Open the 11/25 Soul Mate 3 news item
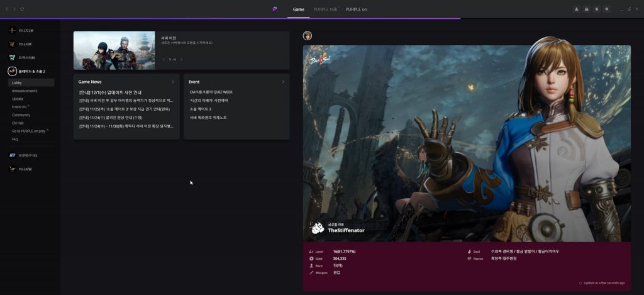 coord(125,109)
